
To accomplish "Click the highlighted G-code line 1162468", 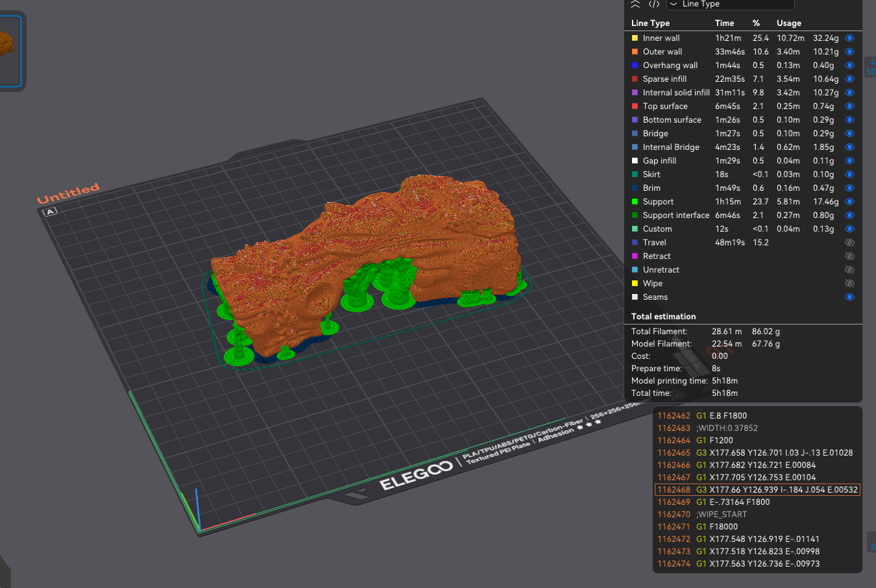I will point(757,490).
